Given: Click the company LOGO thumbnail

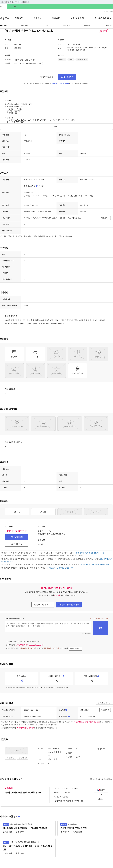Looking at the screenshot, I should pyautogui.click(x=16, y=751).
